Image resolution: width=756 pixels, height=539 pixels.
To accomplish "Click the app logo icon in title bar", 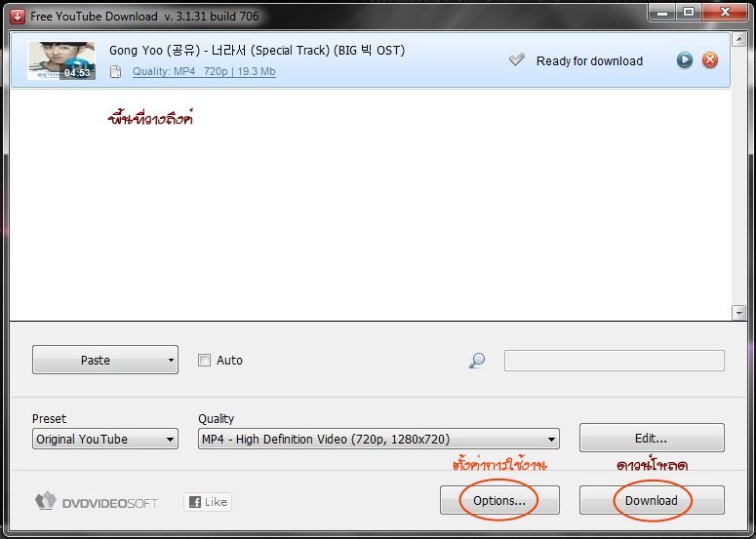I will (x=18, y=17).
